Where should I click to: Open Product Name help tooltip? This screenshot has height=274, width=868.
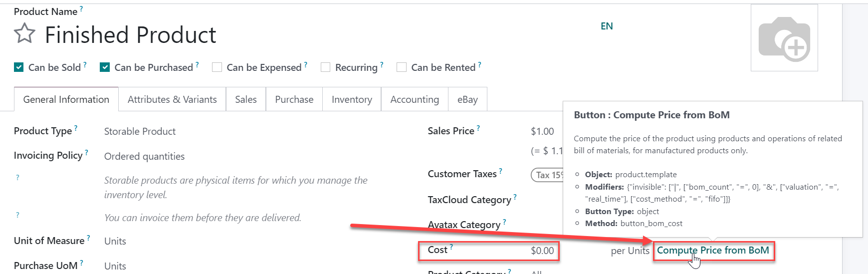(x=81, y=8)
